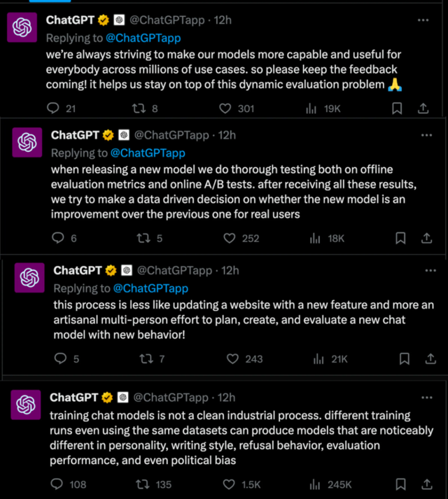Reply to the 'dynamic evaluation problem' tweet
Screen dimensions: 448x499
[x=52, y=108]
